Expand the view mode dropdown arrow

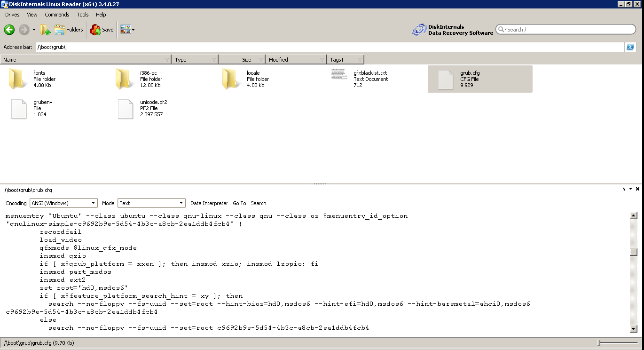(x=133, y=30)
